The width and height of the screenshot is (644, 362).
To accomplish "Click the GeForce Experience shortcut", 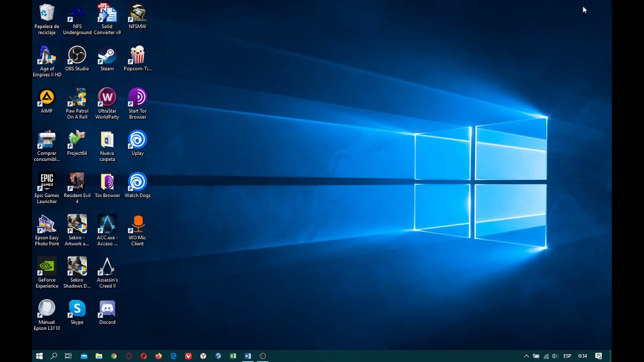I will pos(47,273).
